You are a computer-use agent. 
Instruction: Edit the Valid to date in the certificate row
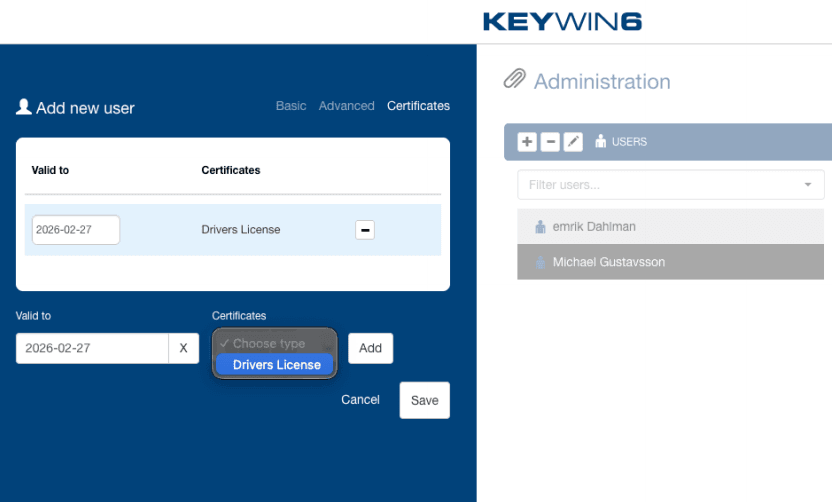tap(75, 230)
